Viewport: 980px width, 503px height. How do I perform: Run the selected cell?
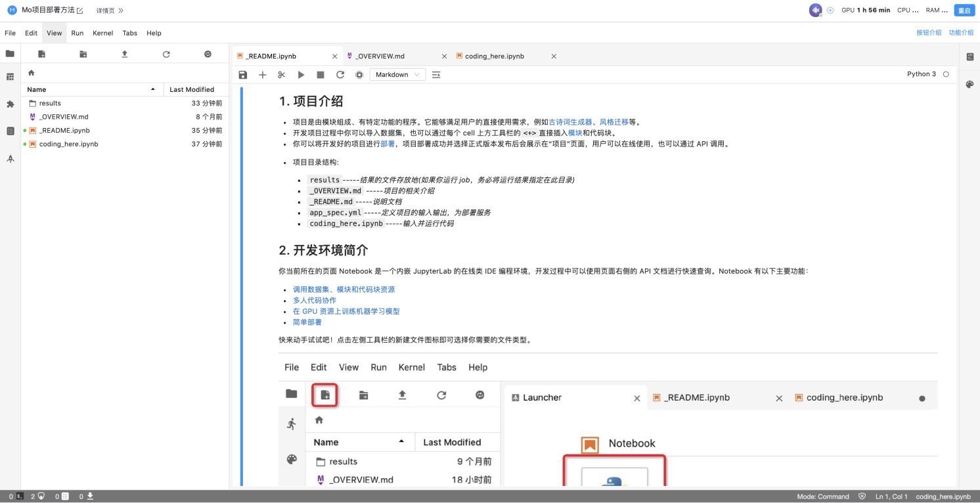[301, 75]
